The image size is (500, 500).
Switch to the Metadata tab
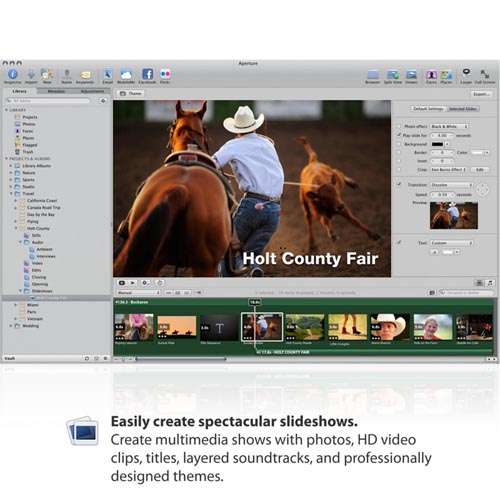coord(56,91)
